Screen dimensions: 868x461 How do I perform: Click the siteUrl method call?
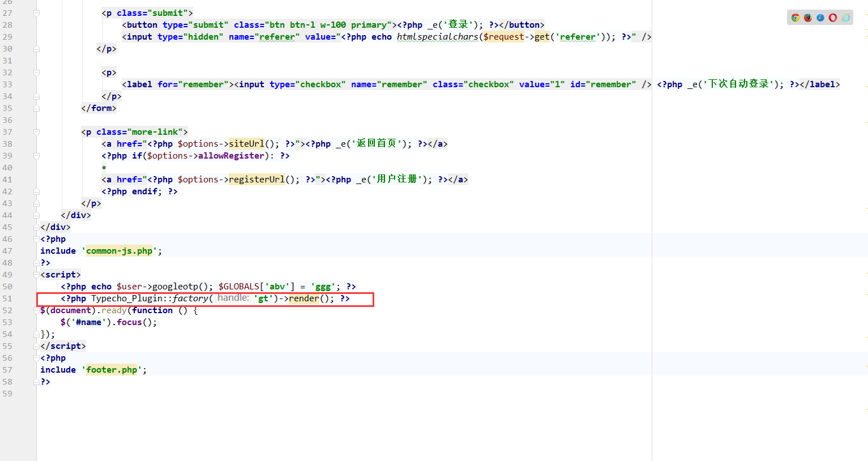click(x=246, y=144)
